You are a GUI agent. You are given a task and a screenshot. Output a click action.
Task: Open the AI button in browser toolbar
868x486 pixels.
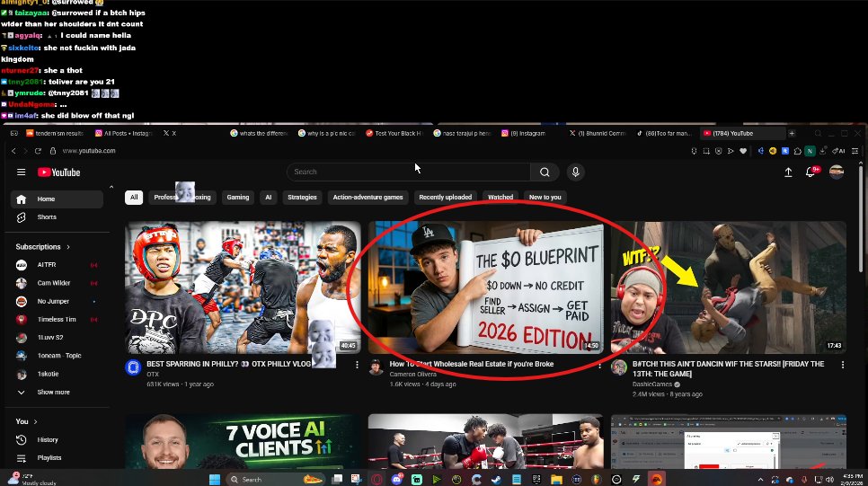tap(838, 151)
